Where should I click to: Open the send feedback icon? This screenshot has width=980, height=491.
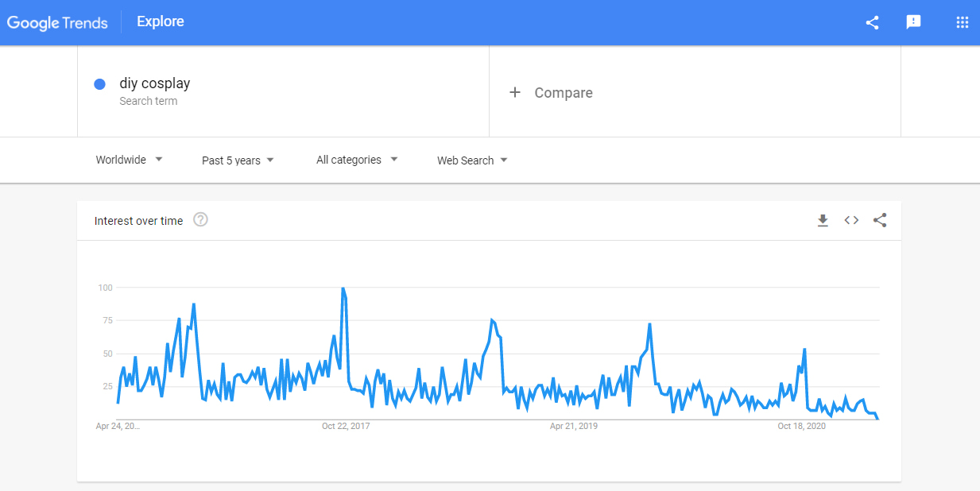[x=913, y=22]
